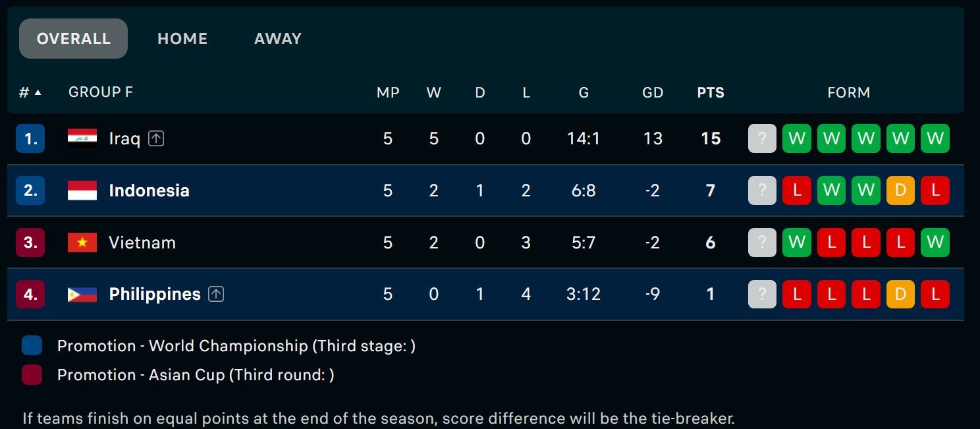Viewport: 980px width, 429px height.
Task: Click the Philippines flag icon
Action: (x=82, y=294)
